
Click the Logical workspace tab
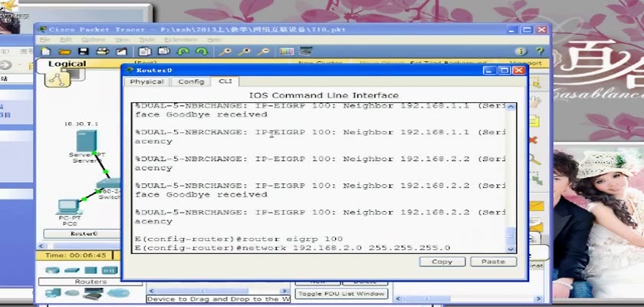[x=67, y=64]
